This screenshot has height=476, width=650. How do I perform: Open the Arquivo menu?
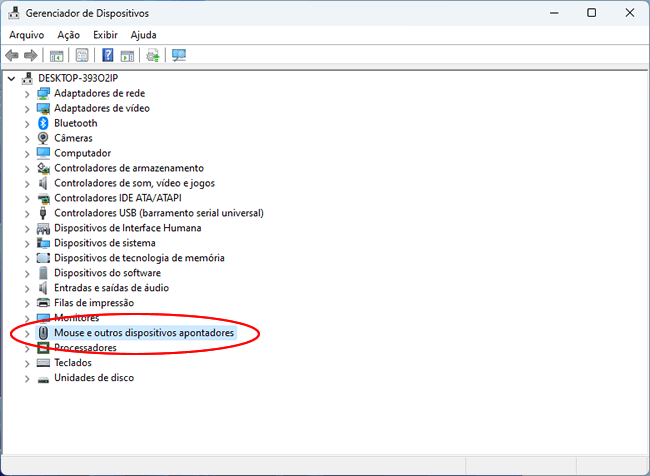point(27,35)
